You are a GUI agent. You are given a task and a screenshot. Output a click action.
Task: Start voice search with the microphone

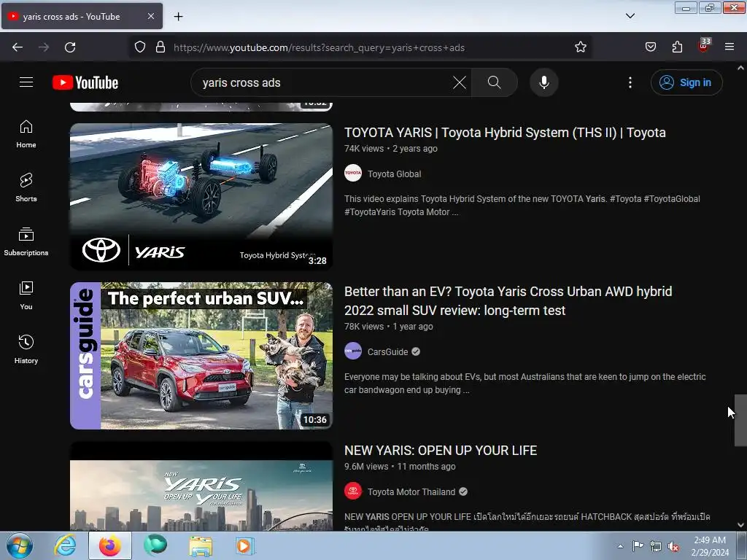(x=543, y=82)
